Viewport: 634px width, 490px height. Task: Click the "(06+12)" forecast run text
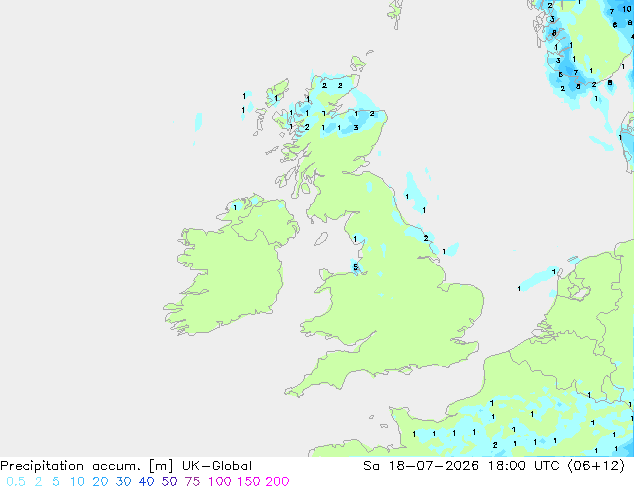(596, 466)
